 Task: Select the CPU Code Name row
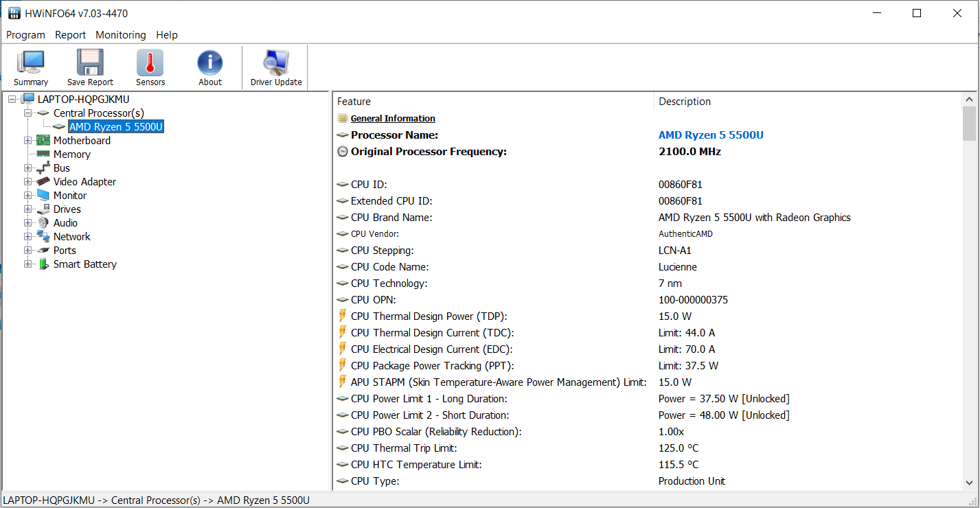(x=389, y=267)
